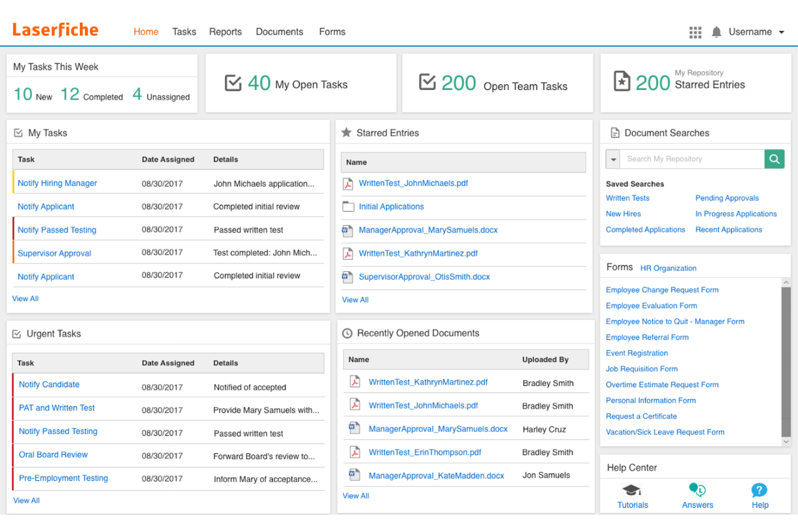Click the Urgent Tasks panel checkbox icon
798x532 pixels.
[x=17, y=334]
